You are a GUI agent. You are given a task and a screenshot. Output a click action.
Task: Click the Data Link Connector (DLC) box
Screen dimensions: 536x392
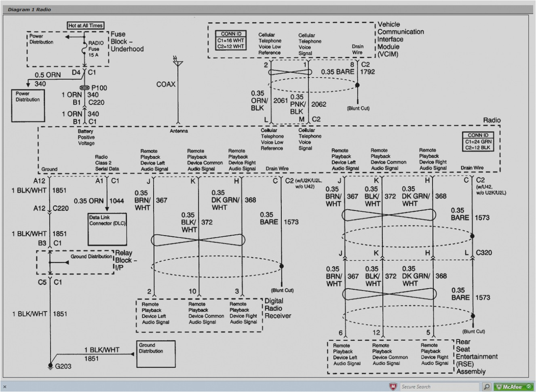coord(107,228)
